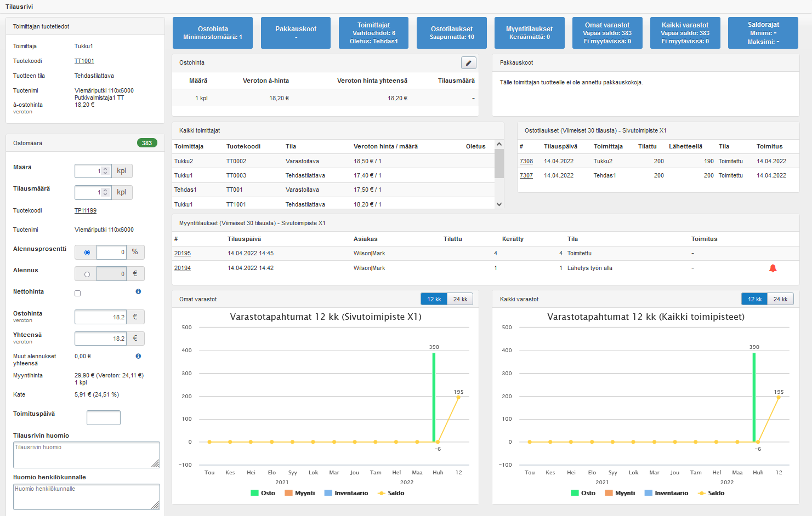Select 12 kk in Kaikki varastot chart

tap(755, 299)
